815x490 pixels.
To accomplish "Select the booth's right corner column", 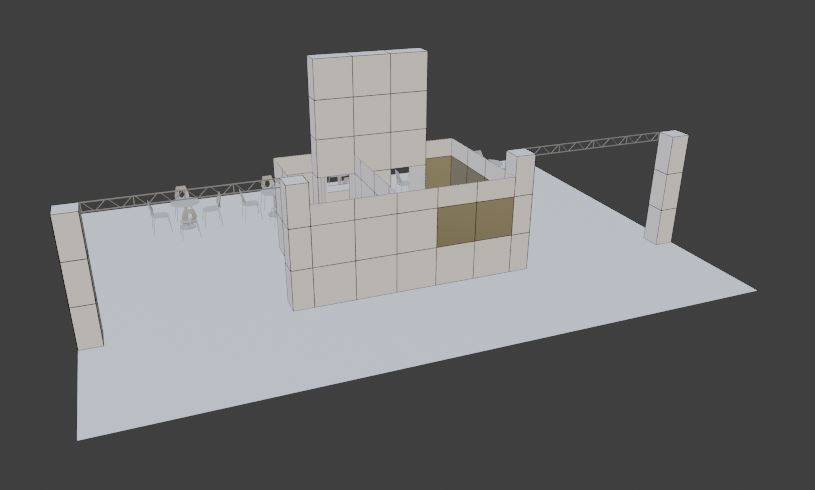I will (x=519, y=210).
